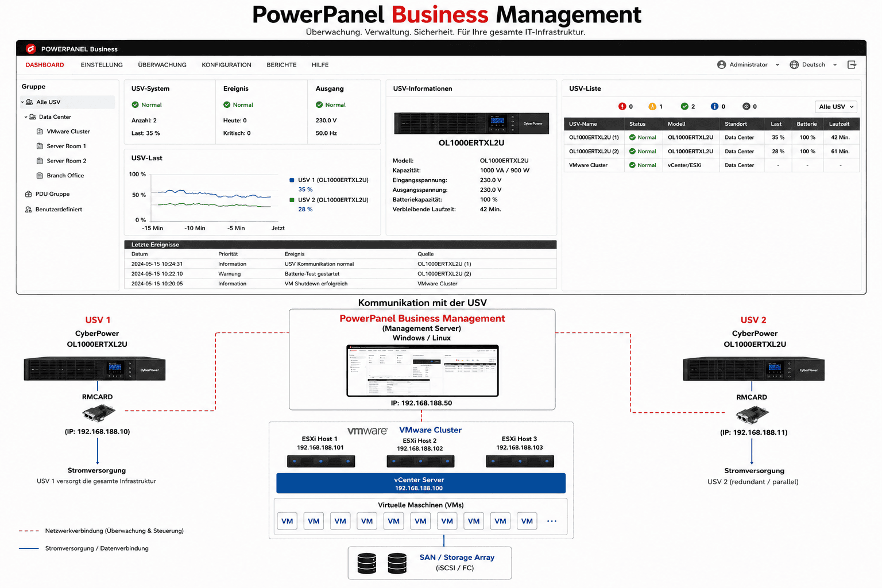
Task: Click status check icon in VMware Cluster row
Action: 632,165
